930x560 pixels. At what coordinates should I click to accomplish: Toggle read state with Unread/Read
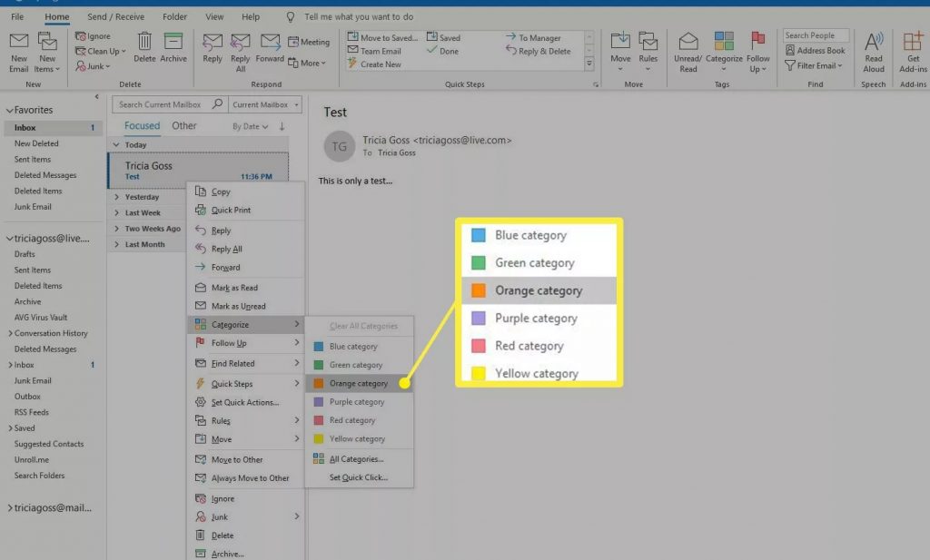point(688,50)
